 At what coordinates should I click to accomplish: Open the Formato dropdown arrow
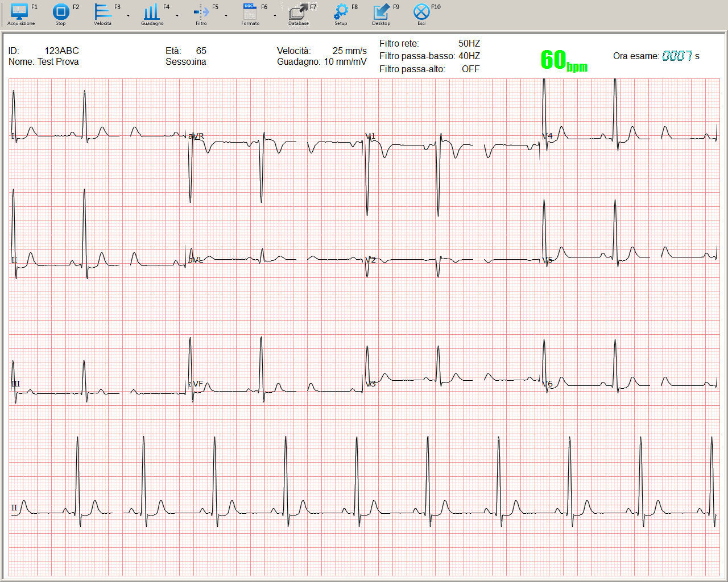(x=275, y=15)
